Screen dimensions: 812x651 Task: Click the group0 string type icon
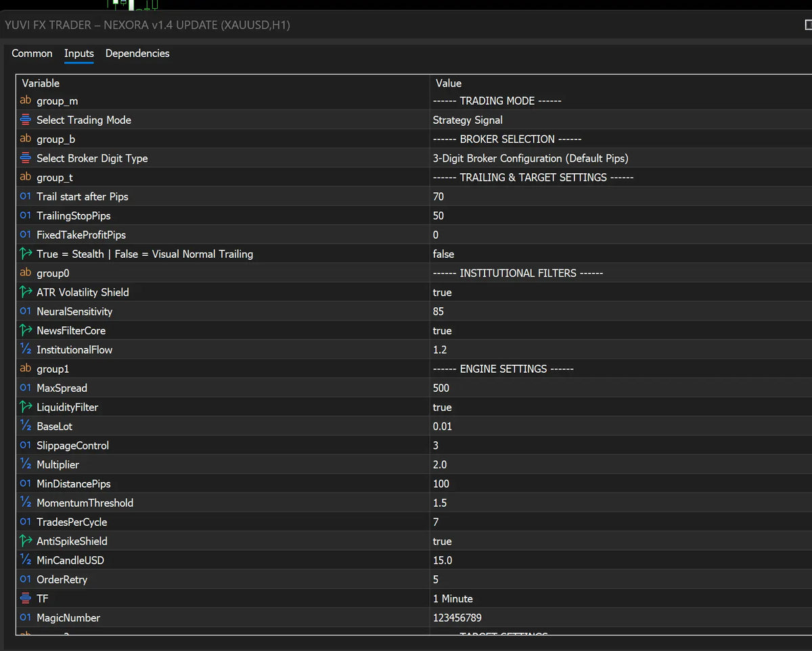click(26, 273)
